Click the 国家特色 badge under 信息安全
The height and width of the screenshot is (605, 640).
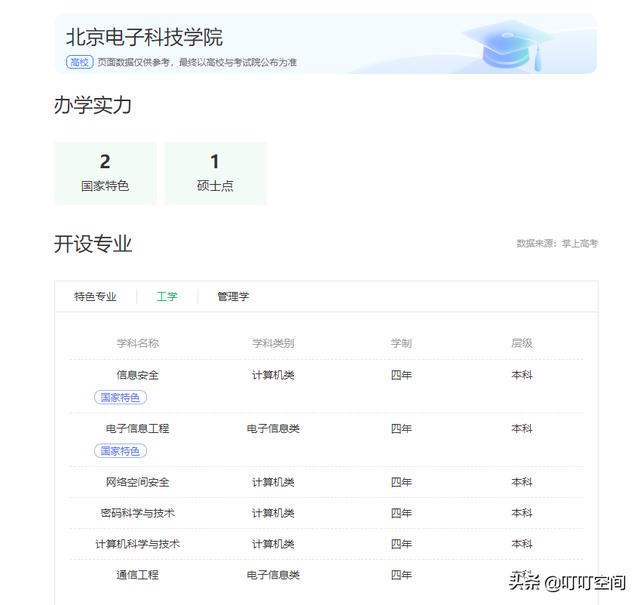coord(120,397)
